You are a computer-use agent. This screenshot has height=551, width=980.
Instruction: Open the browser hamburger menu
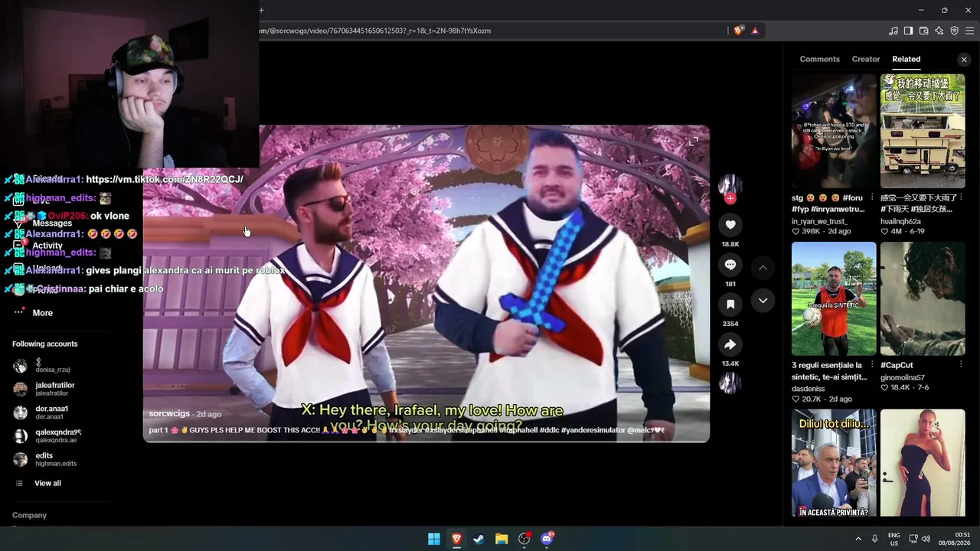pos(970,31)
